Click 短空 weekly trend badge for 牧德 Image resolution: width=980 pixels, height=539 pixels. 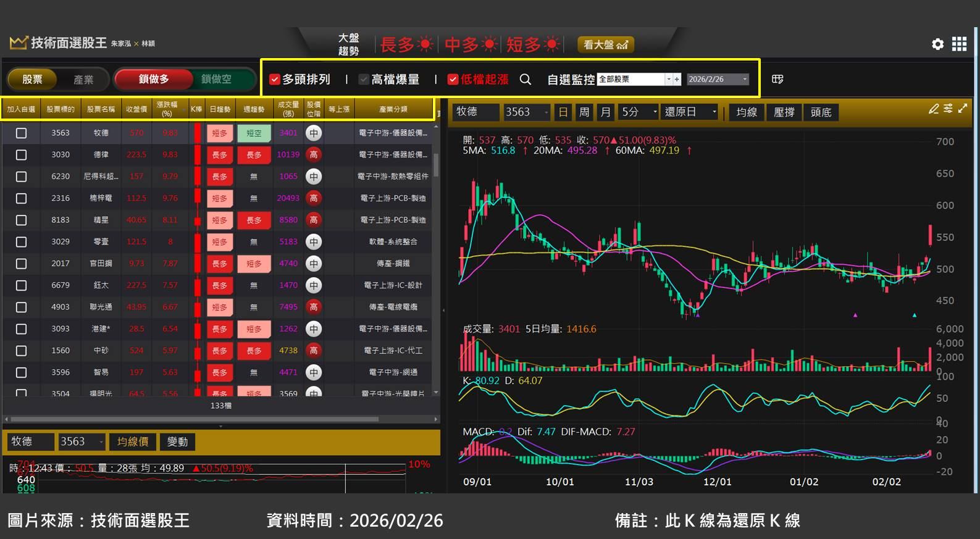tap(254, 133)
